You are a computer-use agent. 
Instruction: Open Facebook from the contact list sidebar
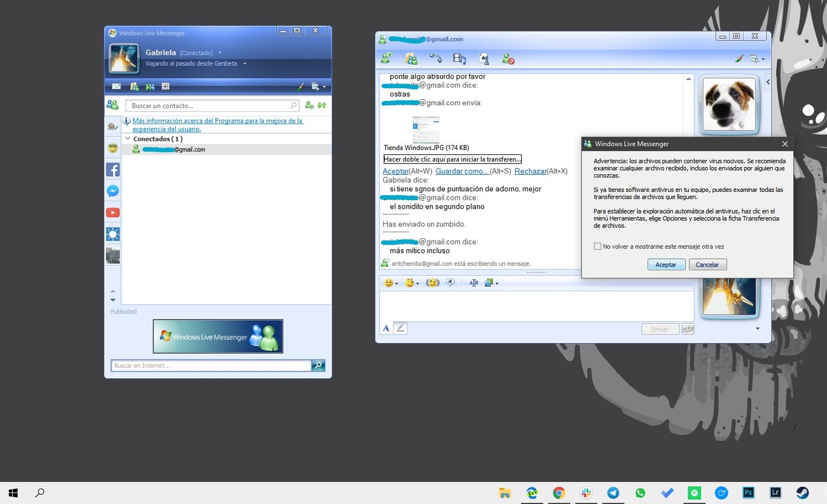[x=113, y=170]
